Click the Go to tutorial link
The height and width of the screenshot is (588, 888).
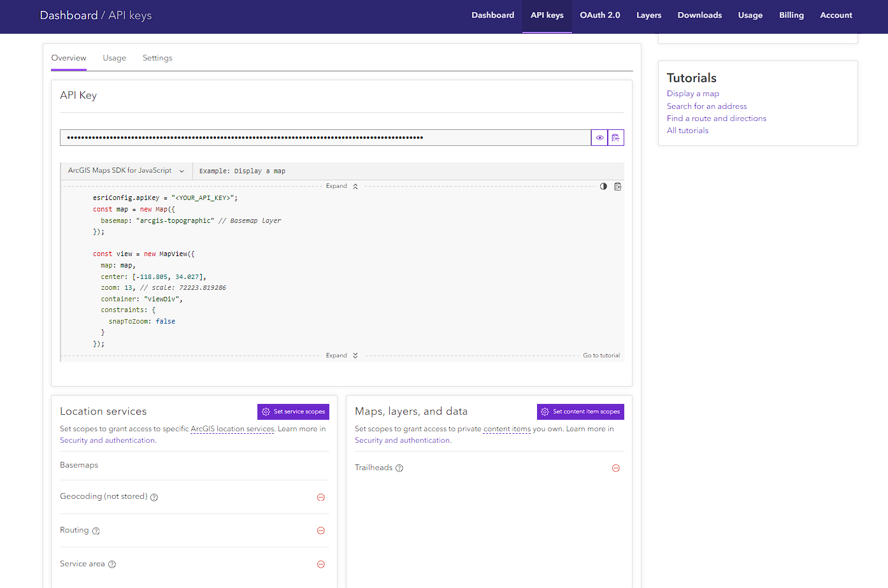coord(601,355)
